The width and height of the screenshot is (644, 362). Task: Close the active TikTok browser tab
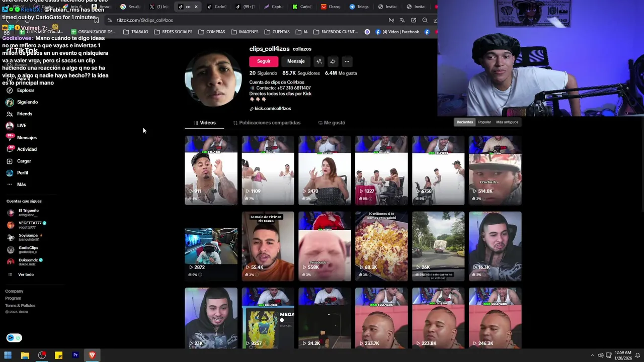pyautogui.click(x=196, y=7)
